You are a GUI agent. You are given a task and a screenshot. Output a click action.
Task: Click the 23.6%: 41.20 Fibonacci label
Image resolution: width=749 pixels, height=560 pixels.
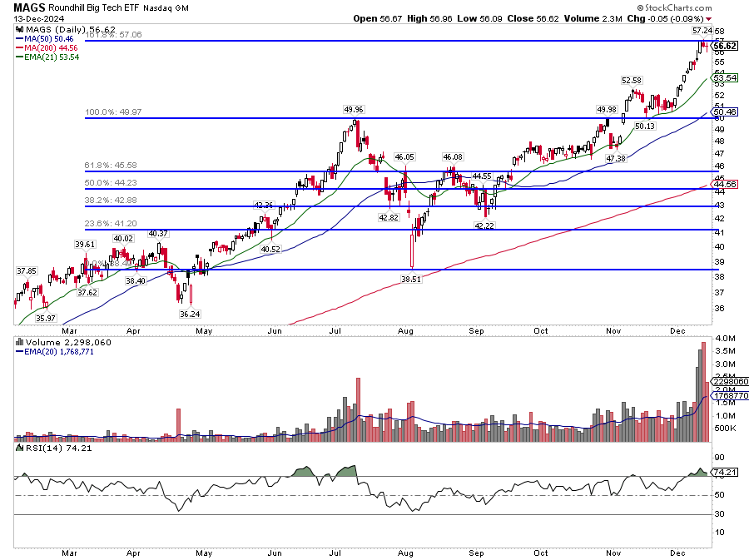(111, 224)
